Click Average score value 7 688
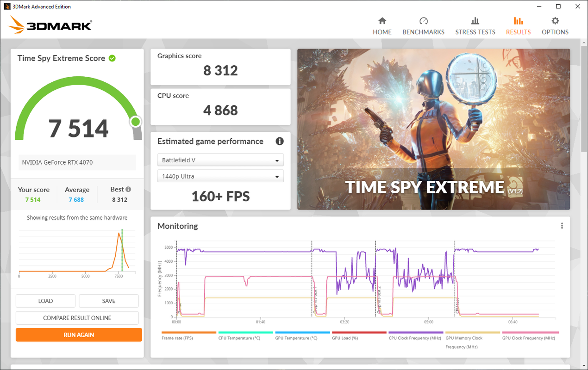The width and height of the screenshot is (588, 370). tap(76, 200)
